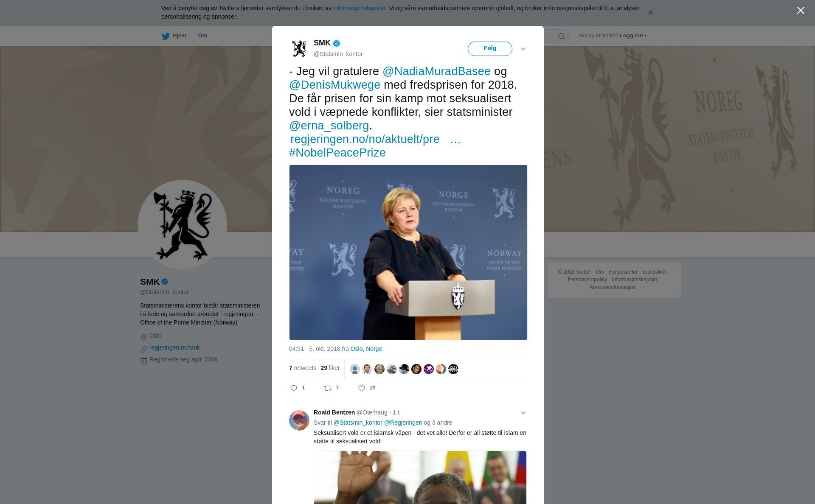Click the reply speech bubble icon
This screenshot has height=504, width=815.
[294, 388]
